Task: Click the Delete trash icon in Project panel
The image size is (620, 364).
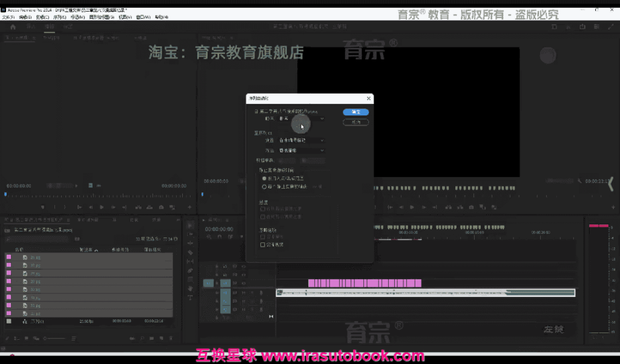Action: coord(171,339)
